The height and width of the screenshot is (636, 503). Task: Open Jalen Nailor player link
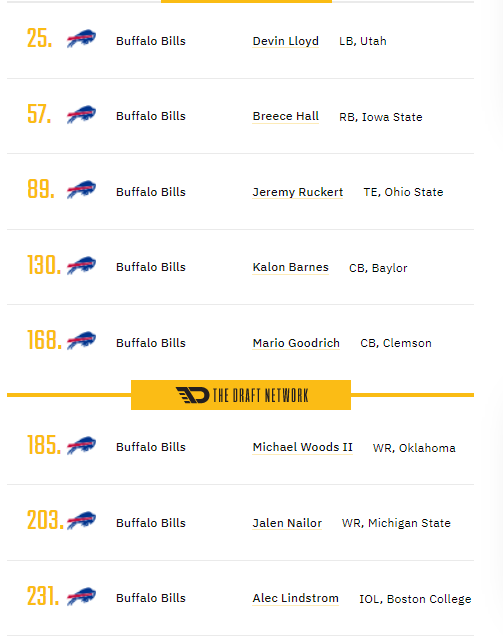pos(287,523)
